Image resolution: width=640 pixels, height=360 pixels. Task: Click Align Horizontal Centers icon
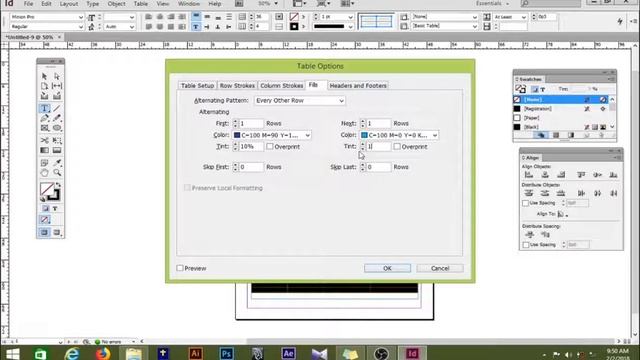pos(545,175)
